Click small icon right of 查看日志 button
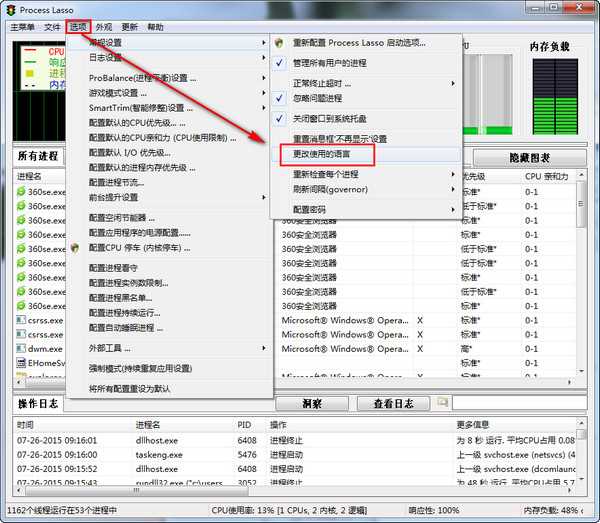The width and height of the screenshot is (600, 523). [442, 402]
